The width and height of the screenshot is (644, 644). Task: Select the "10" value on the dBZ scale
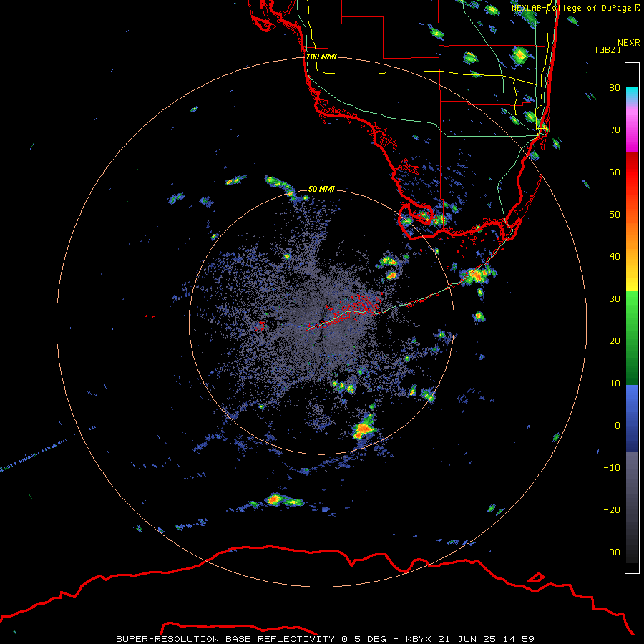click(615, 384)
